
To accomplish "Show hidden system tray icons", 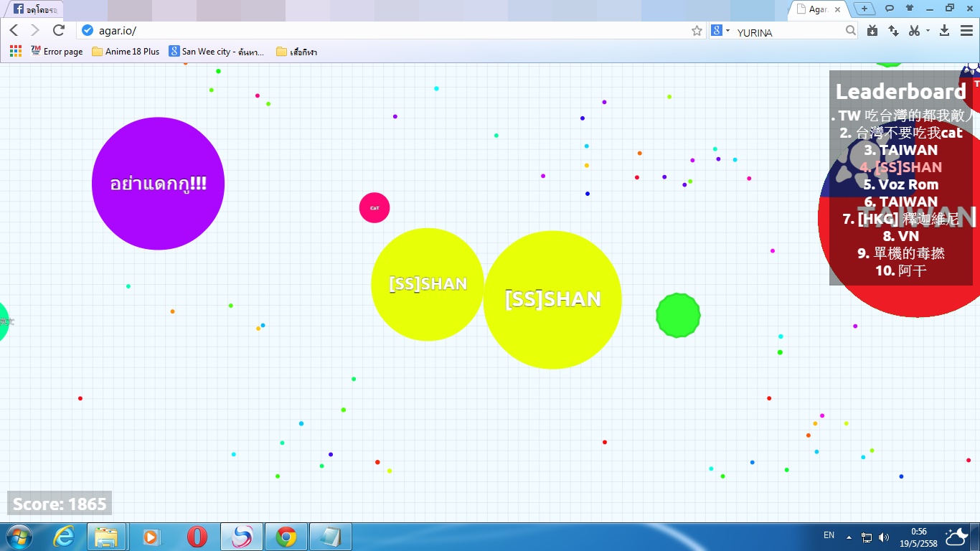I will (849, 537).
